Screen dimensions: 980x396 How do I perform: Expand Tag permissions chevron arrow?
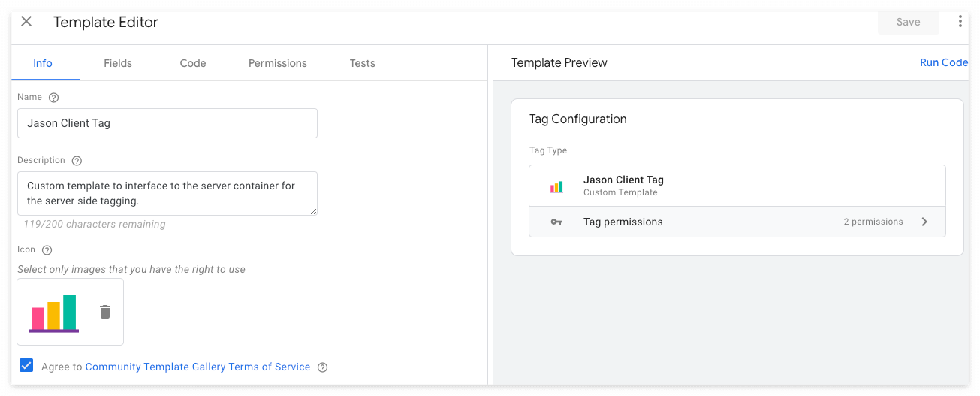pyautogui.click(x=924, y=222)
